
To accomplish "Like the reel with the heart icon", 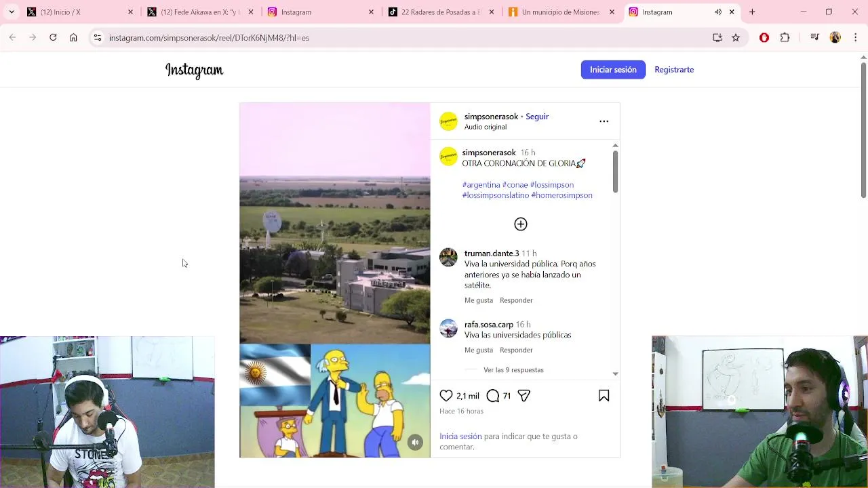I will pos(446,396).
